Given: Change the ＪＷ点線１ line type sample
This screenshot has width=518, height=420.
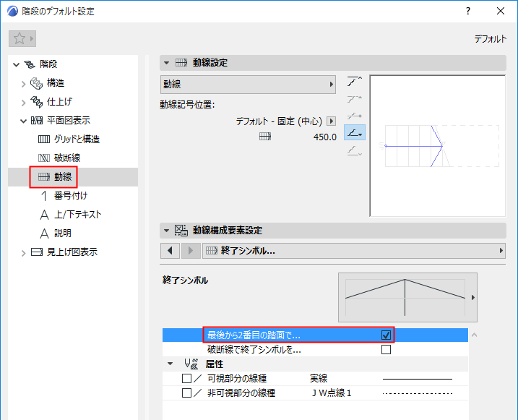Looking at the screenshot, I should [x=418, y=393].
